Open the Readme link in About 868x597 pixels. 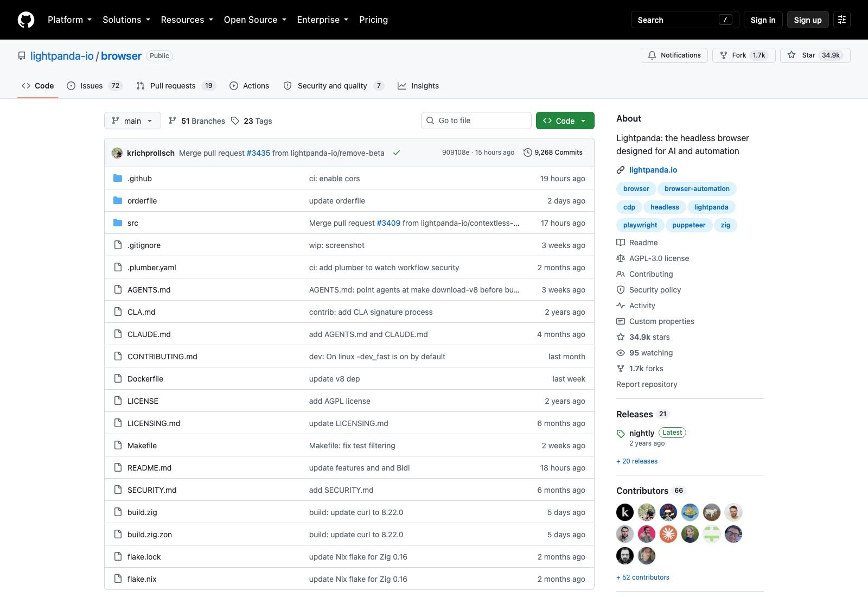pos(637,243)
